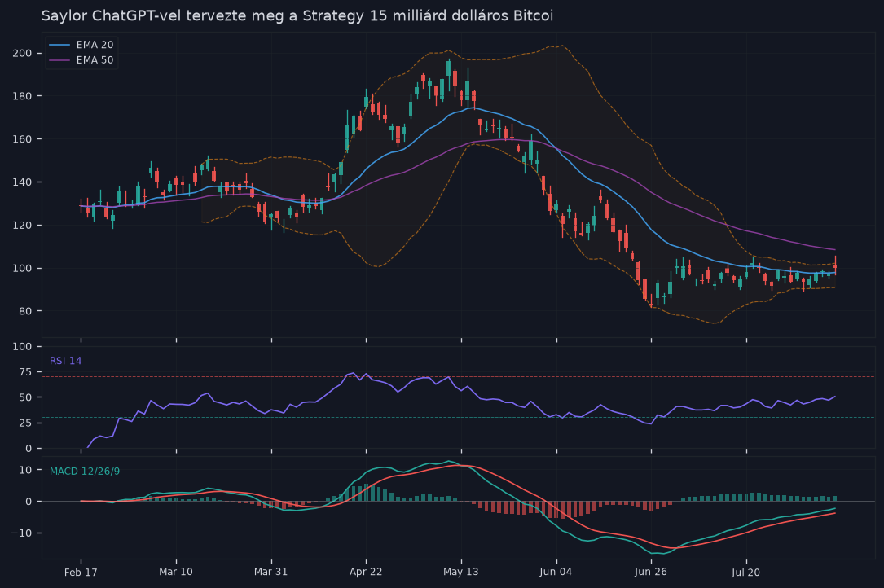Click the EMA 20 legend entry
This screenshot has width=884, height=588.
[81, 45]
